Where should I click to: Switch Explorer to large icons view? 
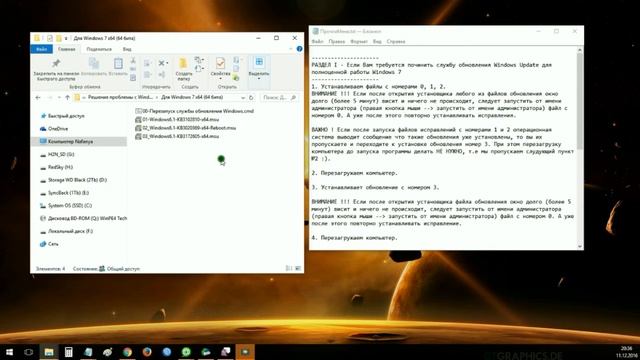point(298,268)
